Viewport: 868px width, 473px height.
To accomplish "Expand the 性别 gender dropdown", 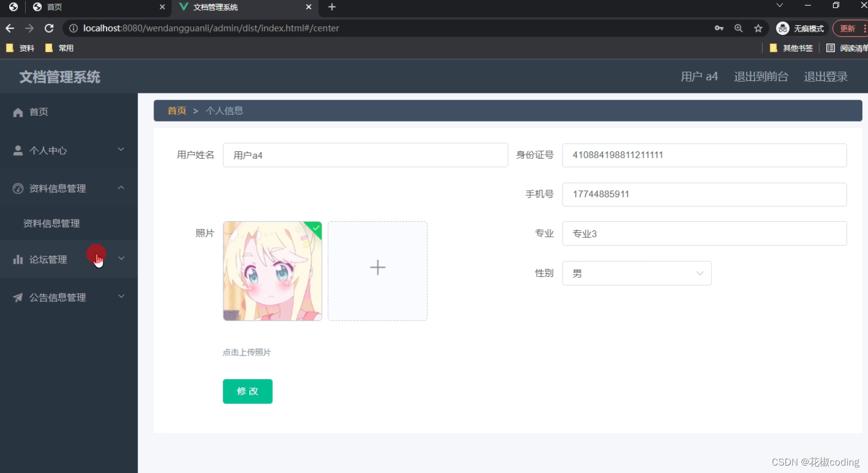I will click(700, 273).
